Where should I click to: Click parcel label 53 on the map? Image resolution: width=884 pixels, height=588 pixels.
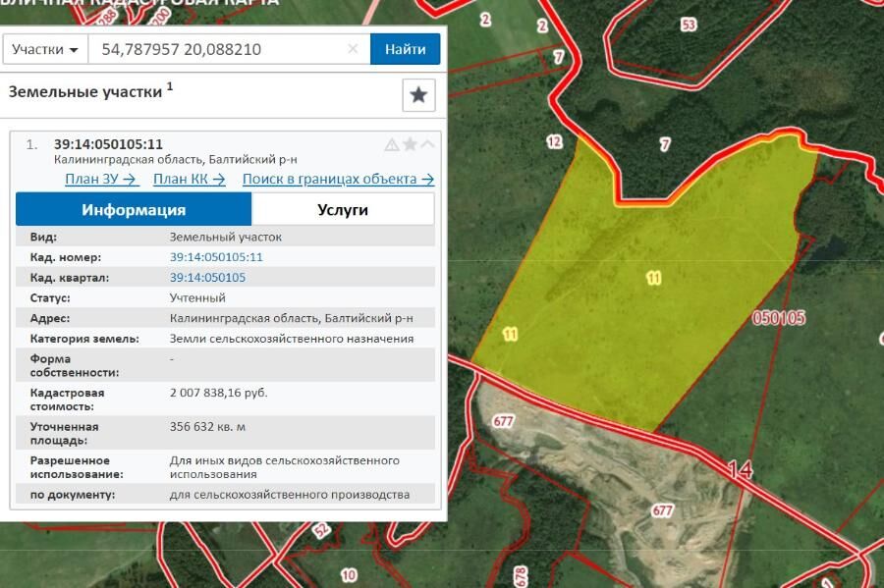coord(688,25)
